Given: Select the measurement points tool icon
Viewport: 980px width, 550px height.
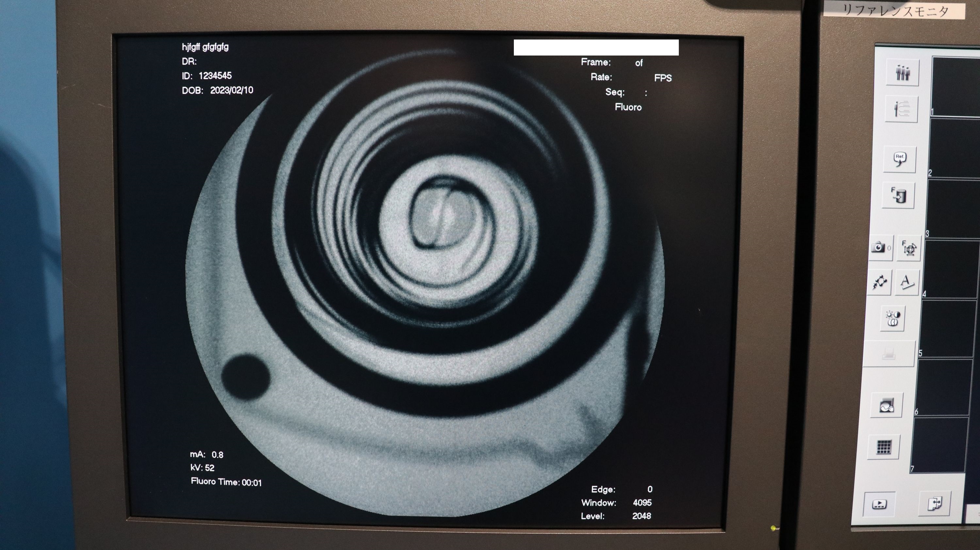Looking at the screenshot, I should 879,282.
